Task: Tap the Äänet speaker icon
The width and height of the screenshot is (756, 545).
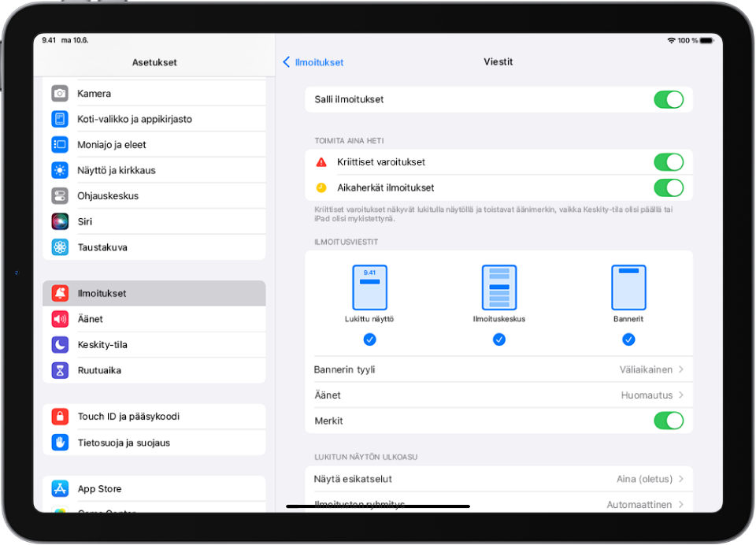Action: 60,319
